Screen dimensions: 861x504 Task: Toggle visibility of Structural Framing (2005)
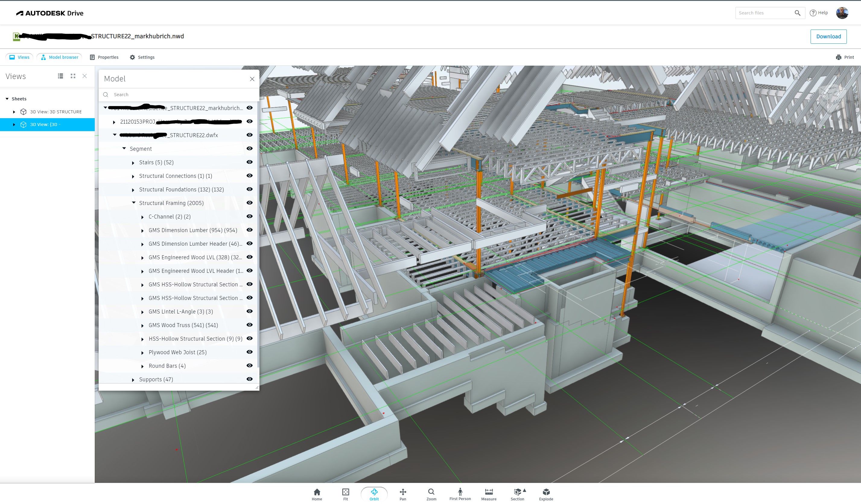click(249, 203)
